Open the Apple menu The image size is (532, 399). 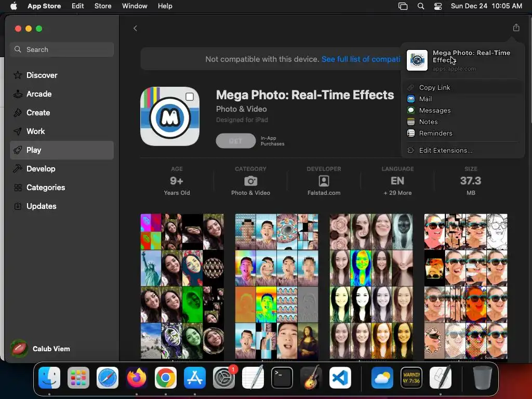[x=14, y=6]
